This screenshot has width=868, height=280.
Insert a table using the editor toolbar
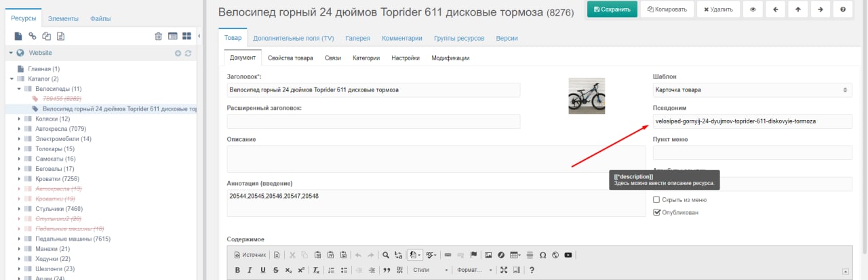(516, 255)
